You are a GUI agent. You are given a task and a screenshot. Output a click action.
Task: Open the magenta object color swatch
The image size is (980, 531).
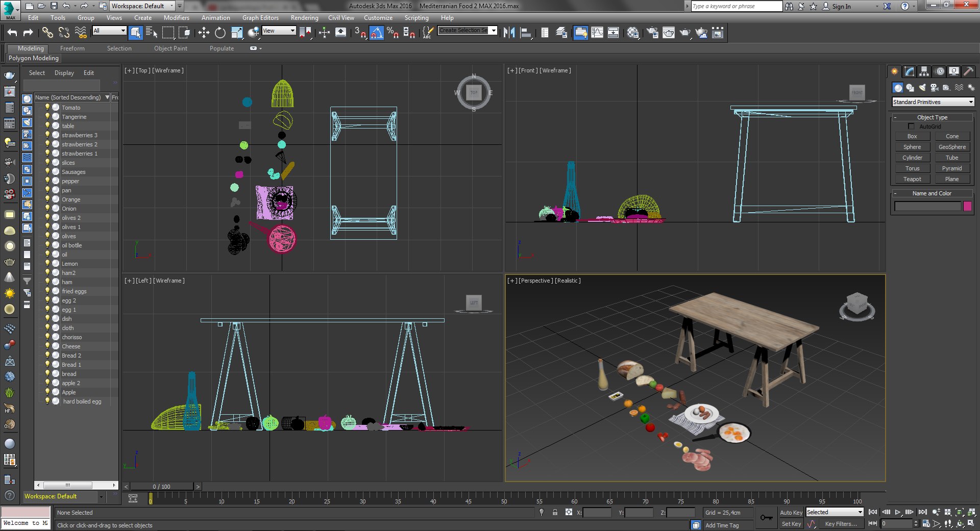pos(967,206)
